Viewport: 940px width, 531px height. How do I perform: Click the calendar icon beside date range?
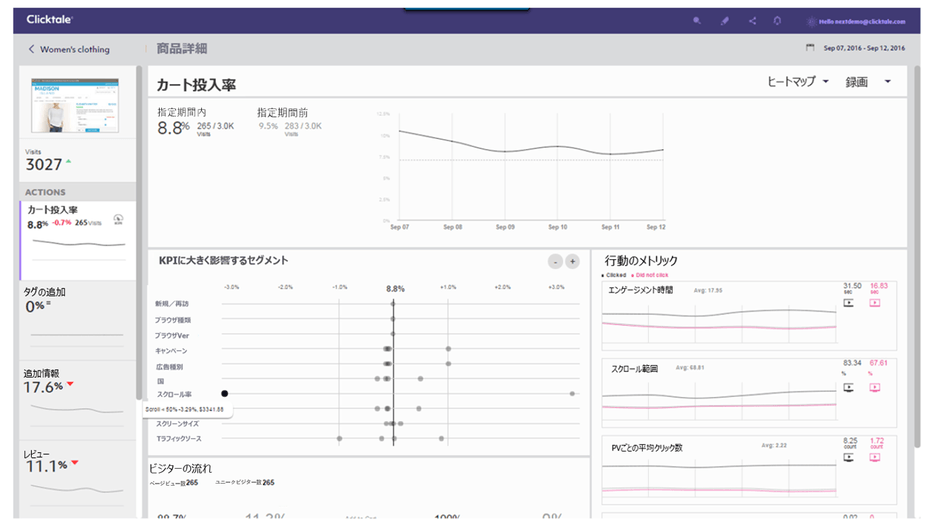tap(809, 48)
